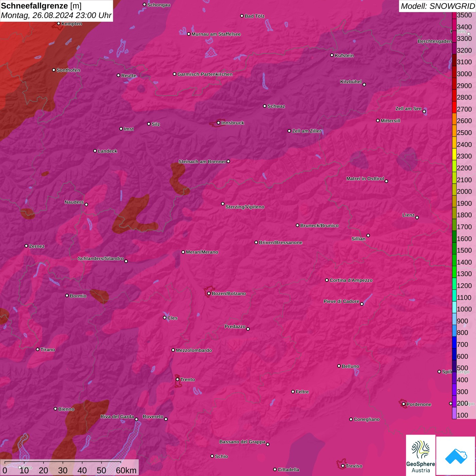Click the Schlanders/Silandro label
The width and height of the screenshot is (476, 476).
point(101,258)
